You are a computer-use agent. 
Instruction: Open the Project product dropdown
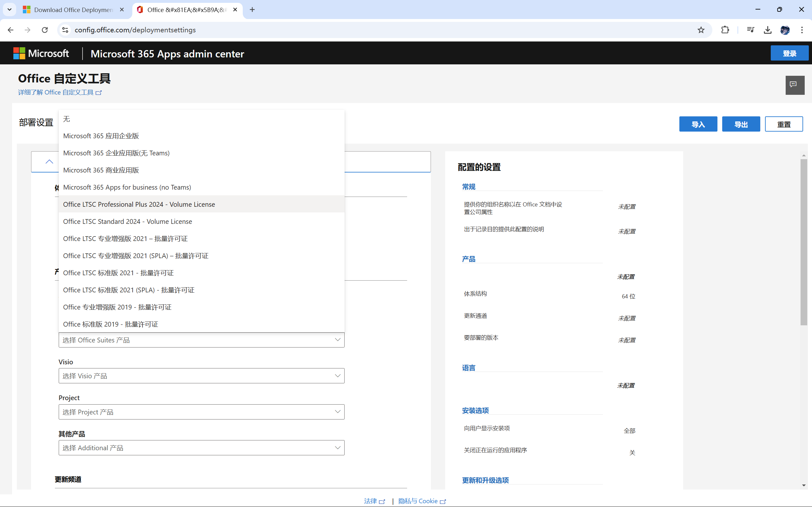point(201,412)
